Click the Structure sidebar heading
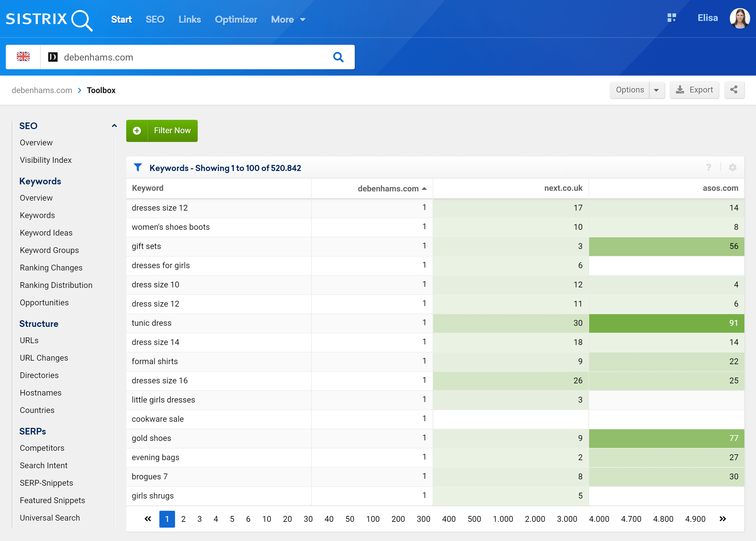Image resolution: width=756 pixels, height=541 pixels. pyautogui.click(x=39, y=324)
